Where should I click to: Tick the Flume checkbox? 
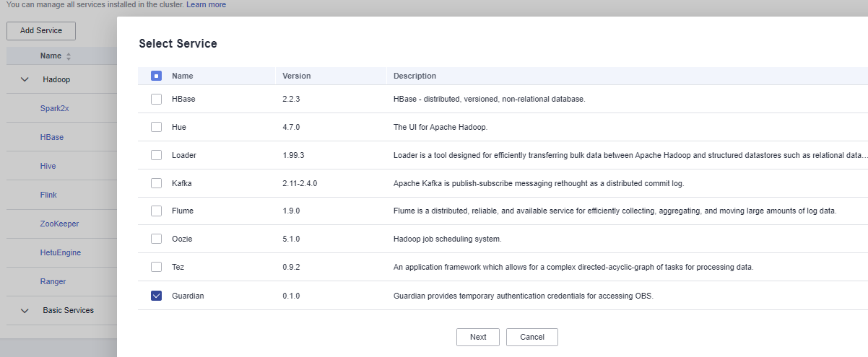click(157, 211)
